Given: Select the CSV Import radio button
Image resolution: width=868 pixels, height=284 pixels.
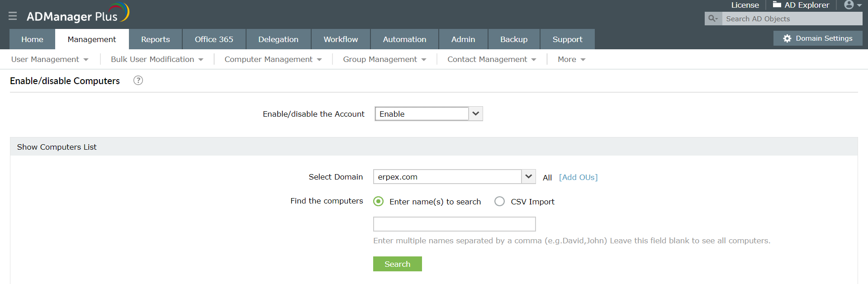Looking at the screenshot, I should (x=499, y=201).
